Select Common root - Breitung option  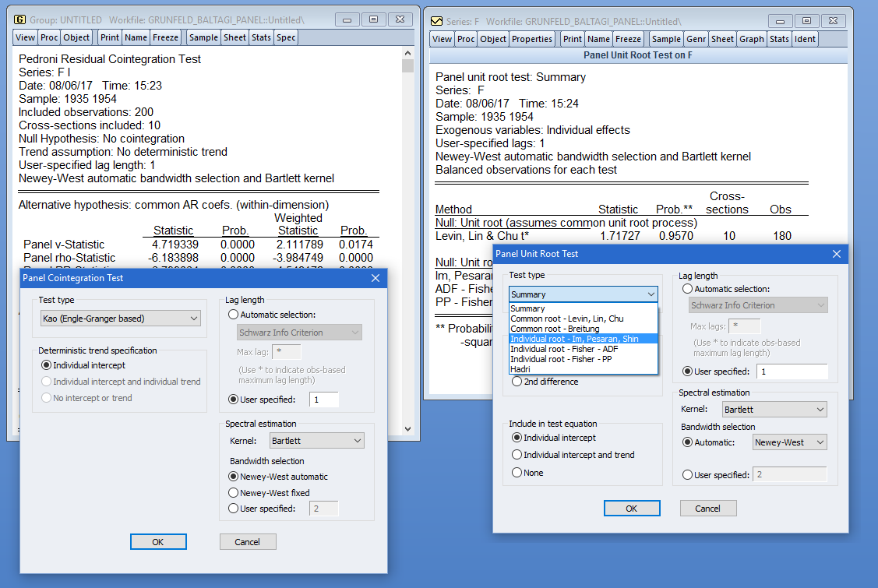pos(555,329)
